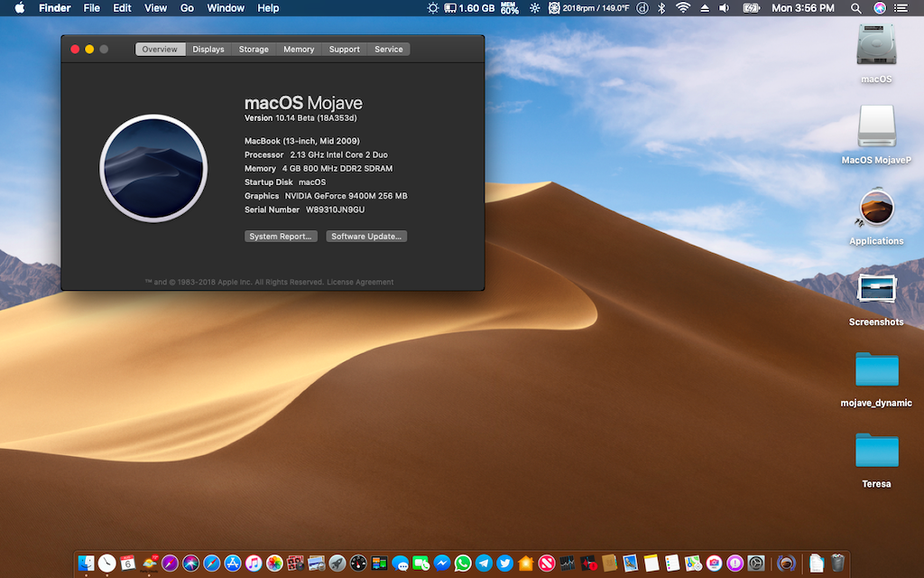Switch to the Displays tab

[x=208, y=49]
